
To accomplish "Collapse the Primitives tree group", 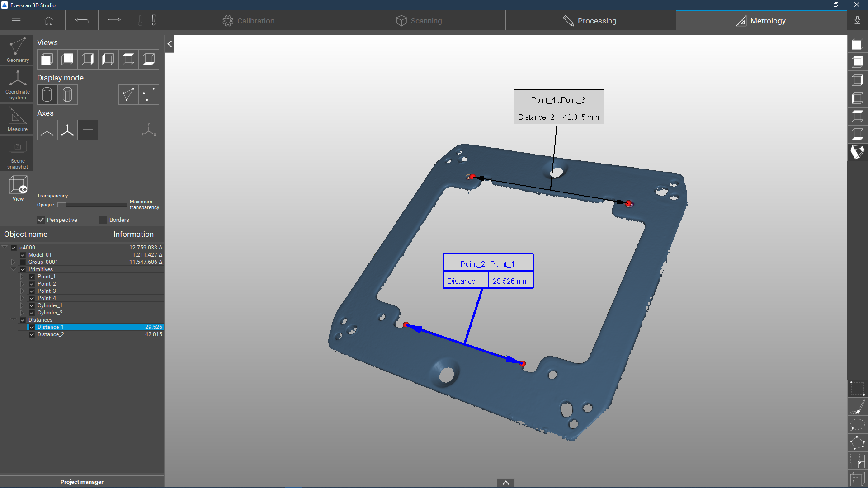I will pos(14,269).
